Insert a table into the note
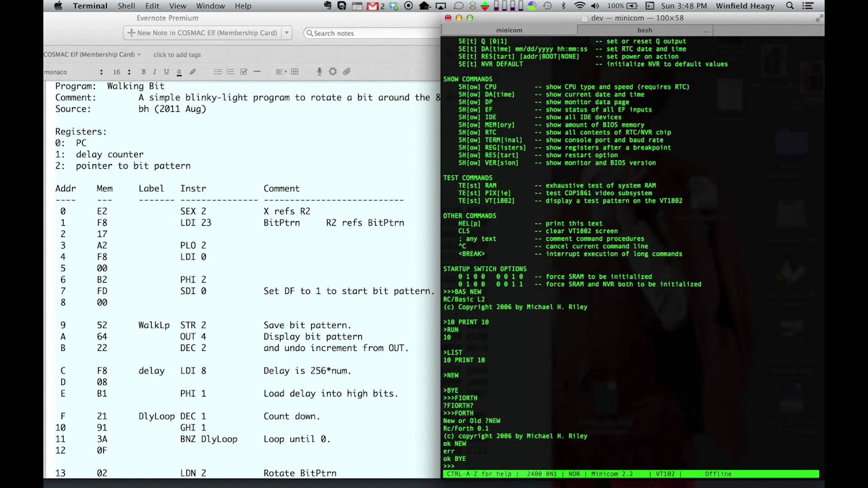 (294, 72)
